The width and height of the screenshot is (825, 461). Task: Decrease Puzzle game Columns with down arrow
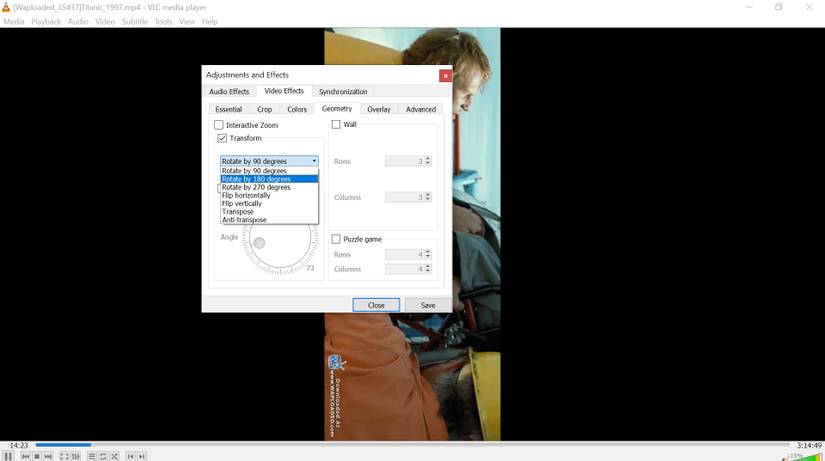428,272
